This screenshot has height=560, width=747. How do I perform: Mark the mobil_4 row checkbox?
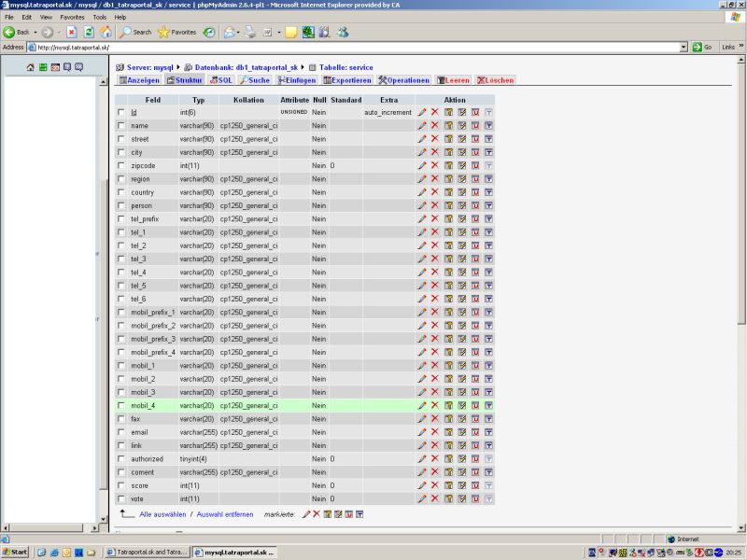(121, 406)
